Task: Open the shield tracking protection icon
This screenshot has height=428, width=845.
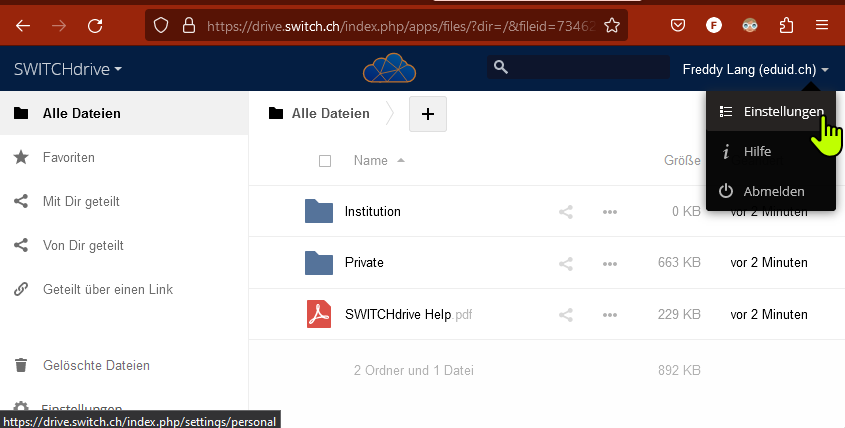Action: click(x=161, y=25)
